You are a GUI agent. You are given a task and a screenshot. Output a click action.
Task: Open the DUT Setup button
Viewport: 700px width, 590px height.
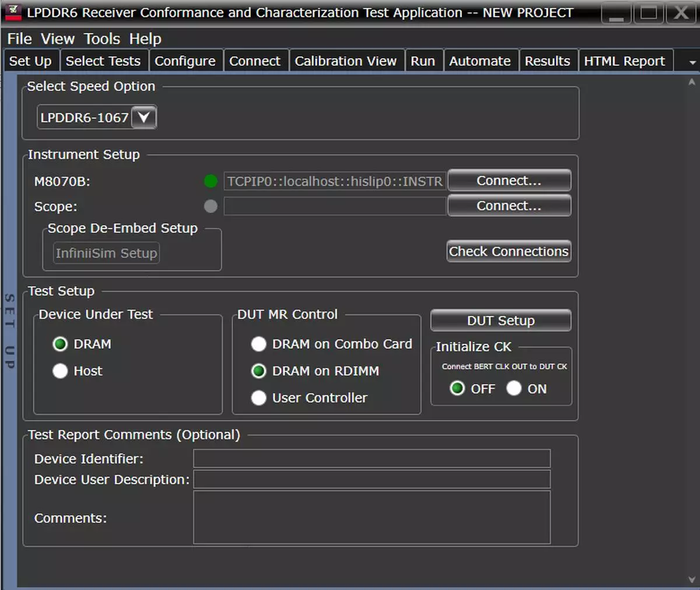[x=501, y=321]
